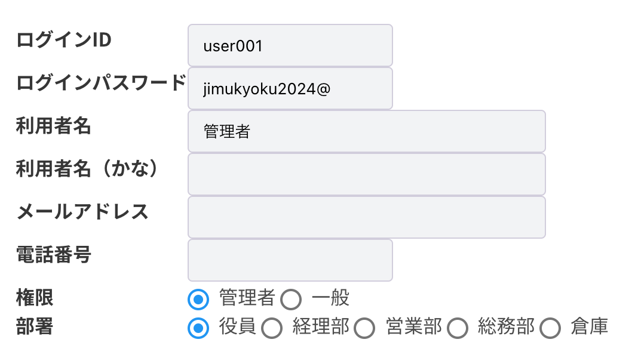Click the 部署 section label

[35, 326]
